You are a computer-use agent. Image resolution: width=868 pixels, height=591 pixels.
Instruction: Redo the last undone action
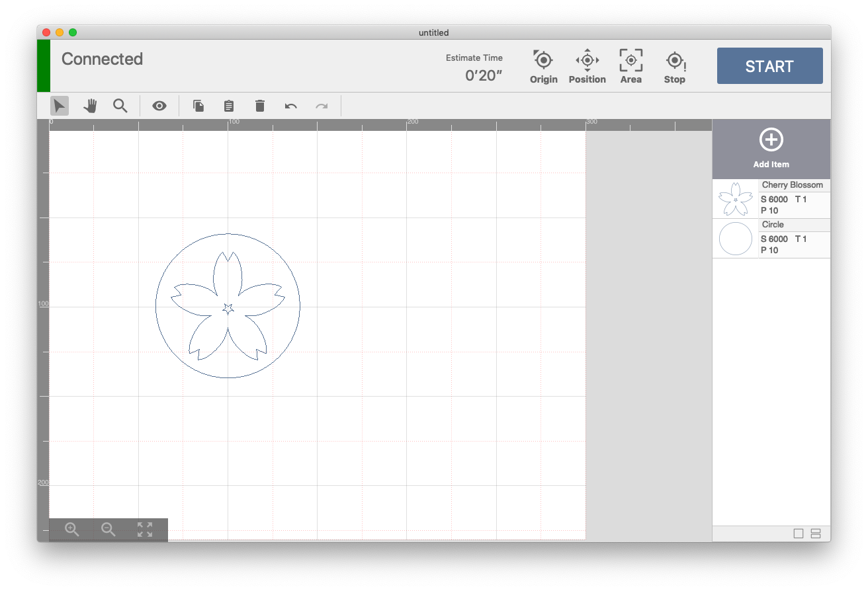[x=322, y=106]
